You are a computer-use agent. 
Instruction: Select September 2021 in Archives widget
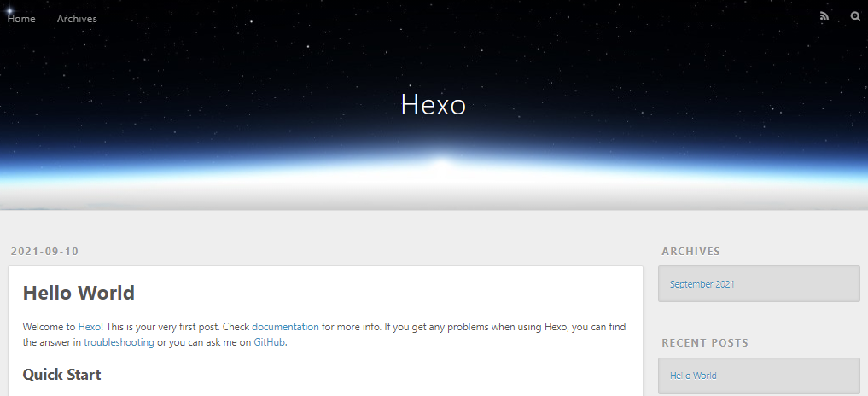[702, 284]
